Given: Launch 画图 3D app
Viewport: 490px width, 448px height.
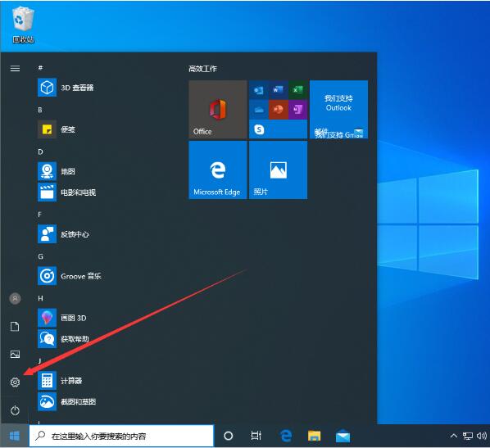Looking at the screenshot, I should (62, 318).
